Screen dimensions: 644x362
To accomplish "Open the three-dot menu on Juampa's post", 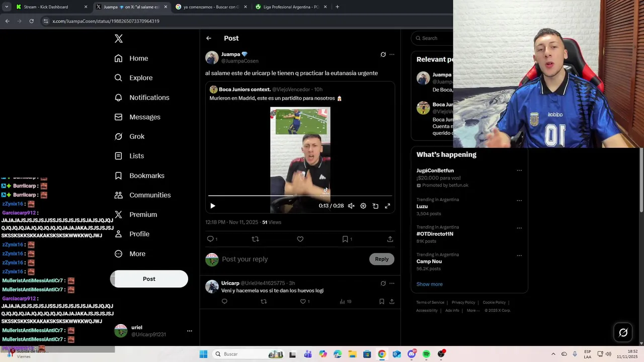I will point(392,54).
